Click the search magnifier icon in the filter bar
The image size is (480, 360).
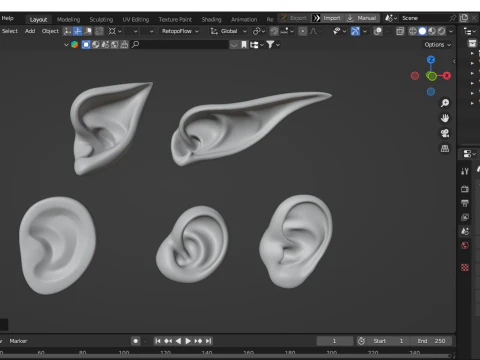[x=135, y=44]
